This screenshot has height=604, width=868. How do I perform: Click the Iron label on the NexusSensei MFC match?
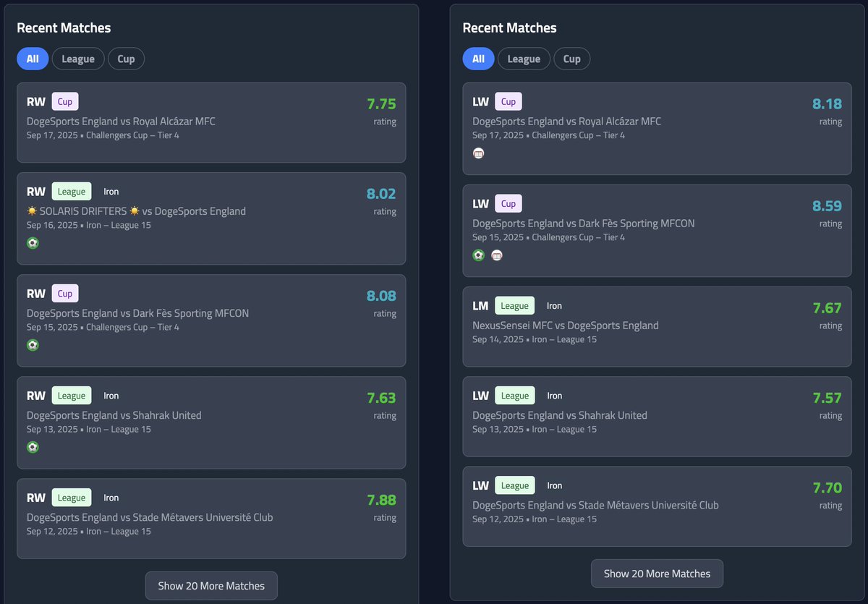(554, 306)
